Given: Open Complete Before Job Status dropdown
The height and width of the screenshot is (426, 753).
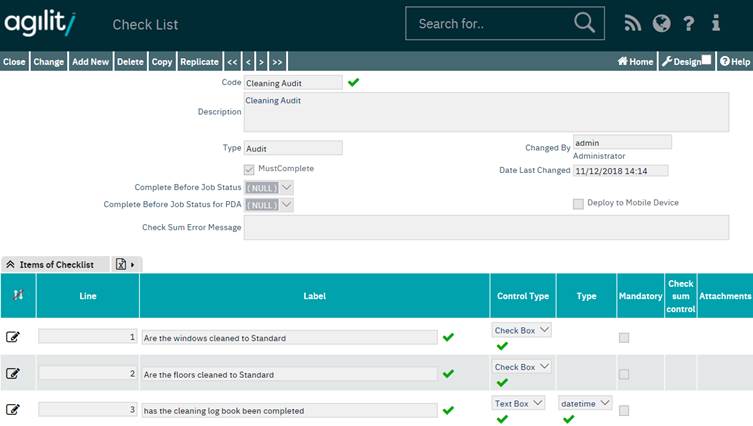Looking at the screenshot, I should coord(286,187).
